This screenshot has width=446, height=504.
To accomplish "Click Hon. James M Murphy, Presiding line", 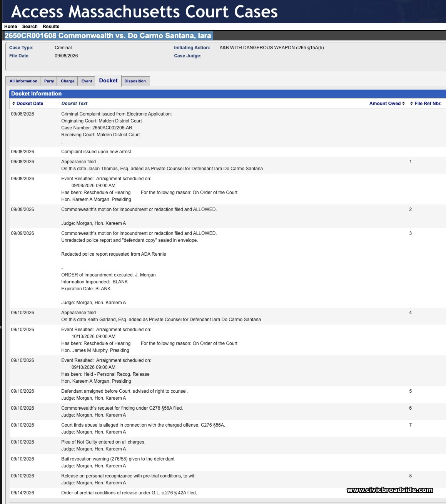I will tap(95, 350).
